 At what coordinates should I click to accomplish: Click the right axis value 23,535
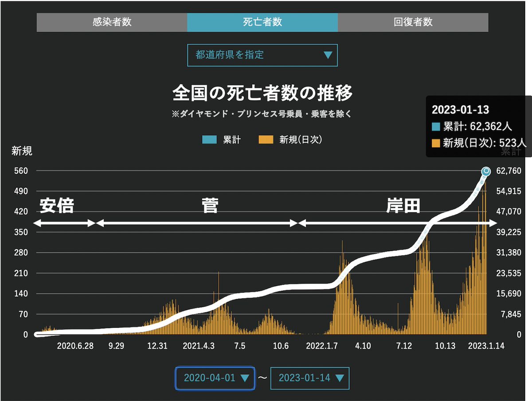point(509,273)
